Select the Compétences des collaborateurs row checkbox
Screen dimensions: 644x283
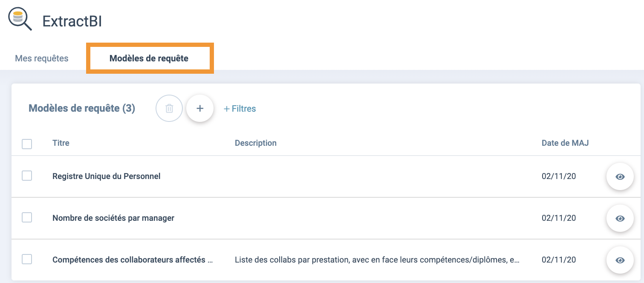tap(27, 259)
